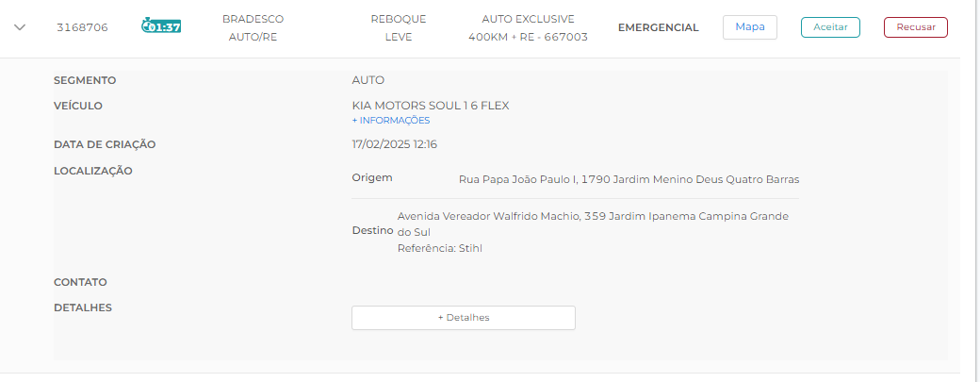Click the SEGMENTO value AUTO
980x382 pixels.
(367, 80)
